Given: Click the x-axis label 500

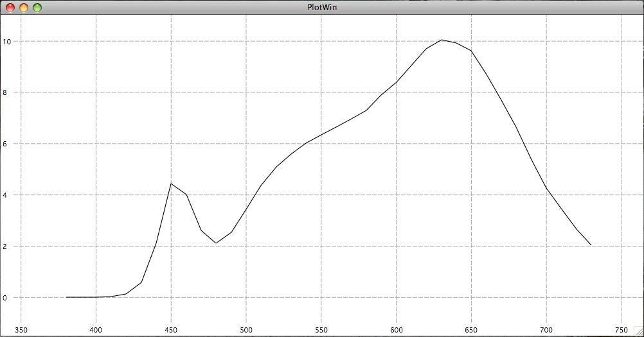Looking at the screenshot, I should [x=246, y=330].
